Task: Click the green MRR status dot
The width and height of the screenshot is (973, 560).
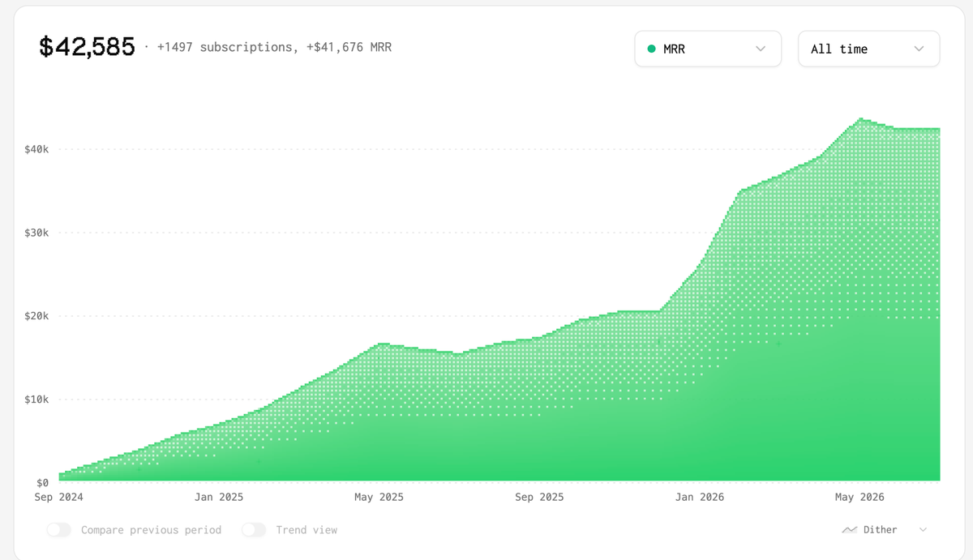Action: click(651, 49)
